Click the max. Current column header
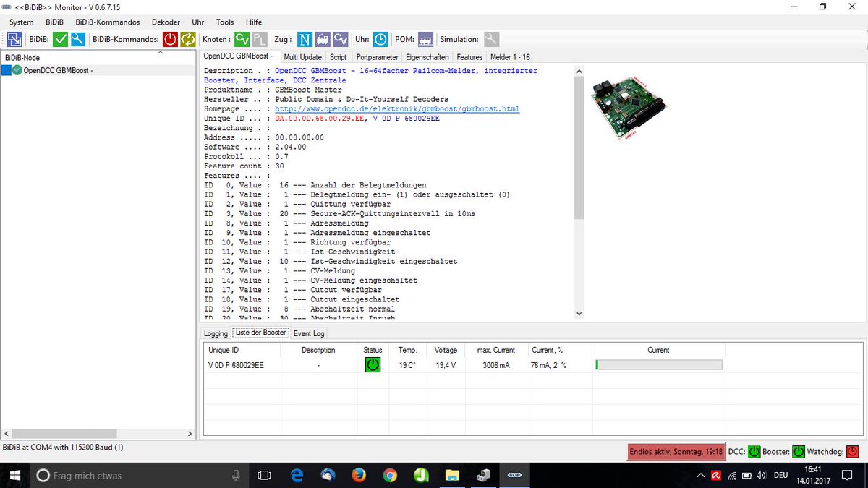The height and width of the screenshot is (488, 868). point(496,350)
